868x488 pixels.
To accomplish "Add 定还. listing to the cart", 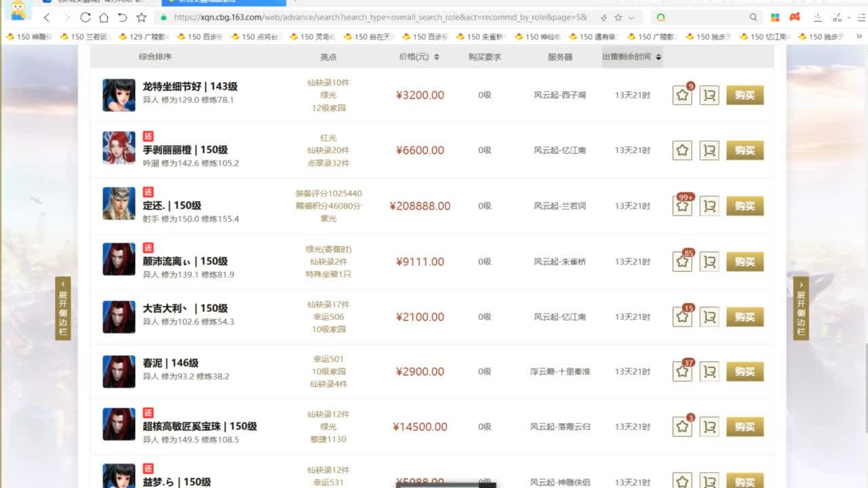I will coord(709,206).
